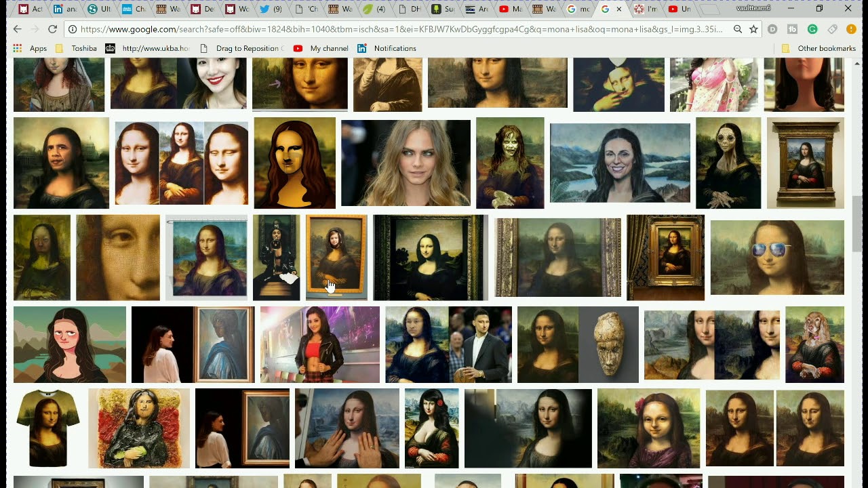868x488 pixels.
Task: Open the My channel YouTube bookmark
Action: (x=321, y=48)
